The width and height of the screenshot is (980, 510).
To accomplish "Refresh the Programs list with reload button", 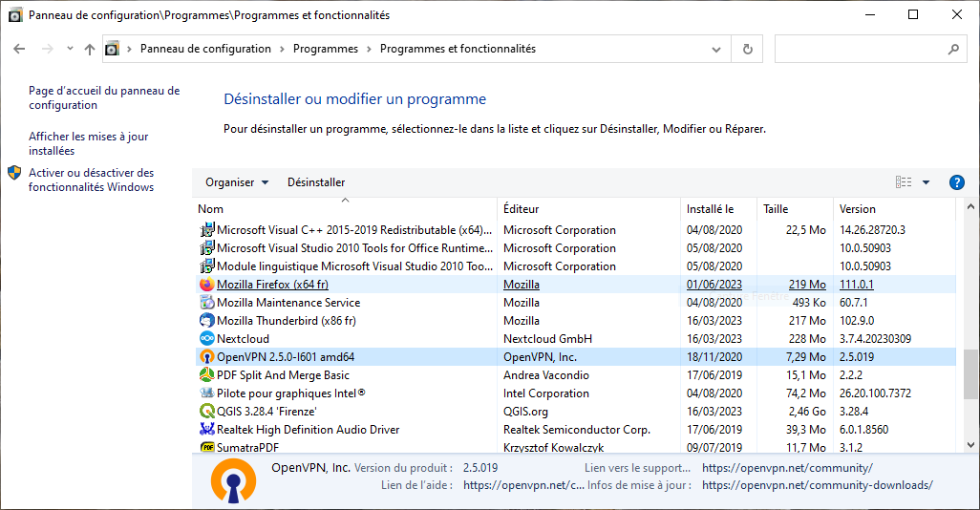I will (x=748, y=49).
